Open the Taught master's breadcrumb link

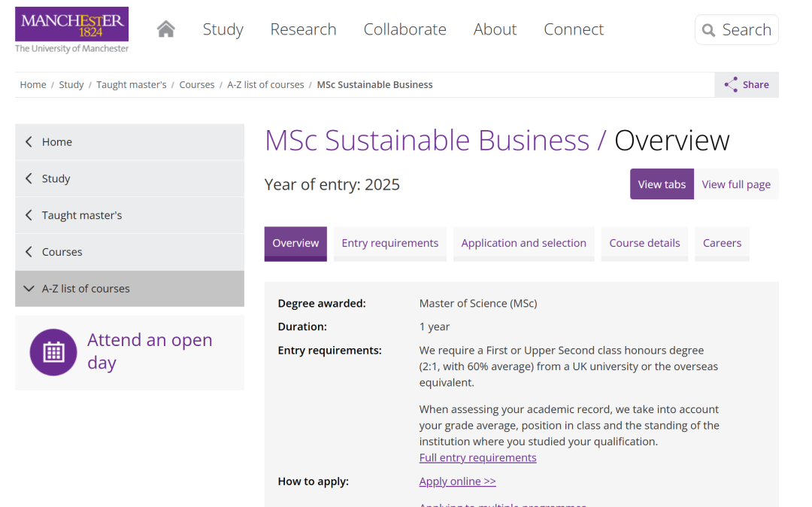pyautogui.click(x=131, y=84)
